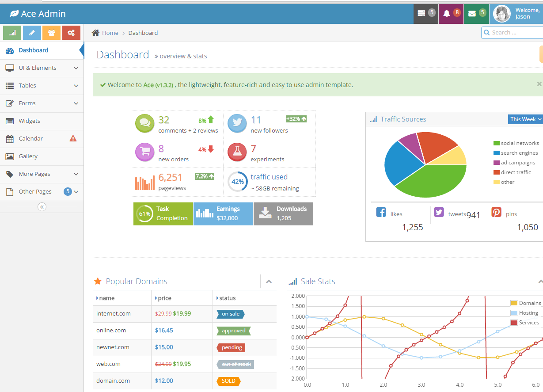Click the green signal bars shortcut button
Image resolution: width=543 pixels, height=392 pixels.
(12, 33)
